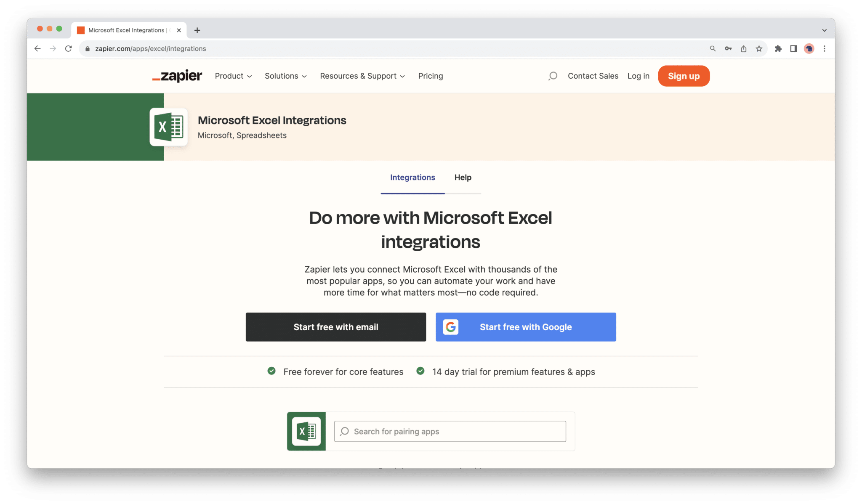Screen dimensions: 862x504
Task: Click the share page icon in address bar
Action: (x=744, y=49)
